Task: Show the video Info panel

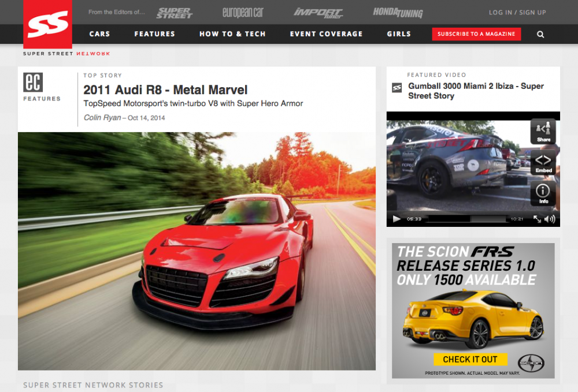Action: (x=543, y=193)
